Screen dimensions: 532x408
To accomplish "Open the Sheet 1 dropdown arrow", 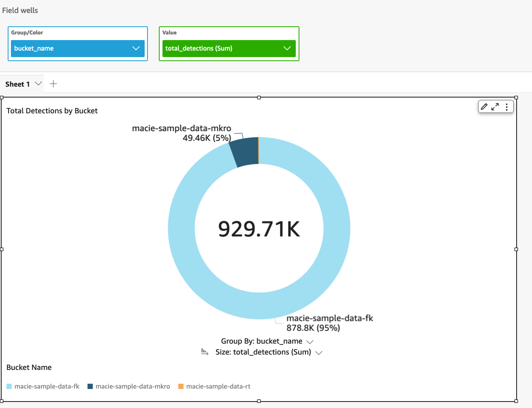I will [38, 83].
